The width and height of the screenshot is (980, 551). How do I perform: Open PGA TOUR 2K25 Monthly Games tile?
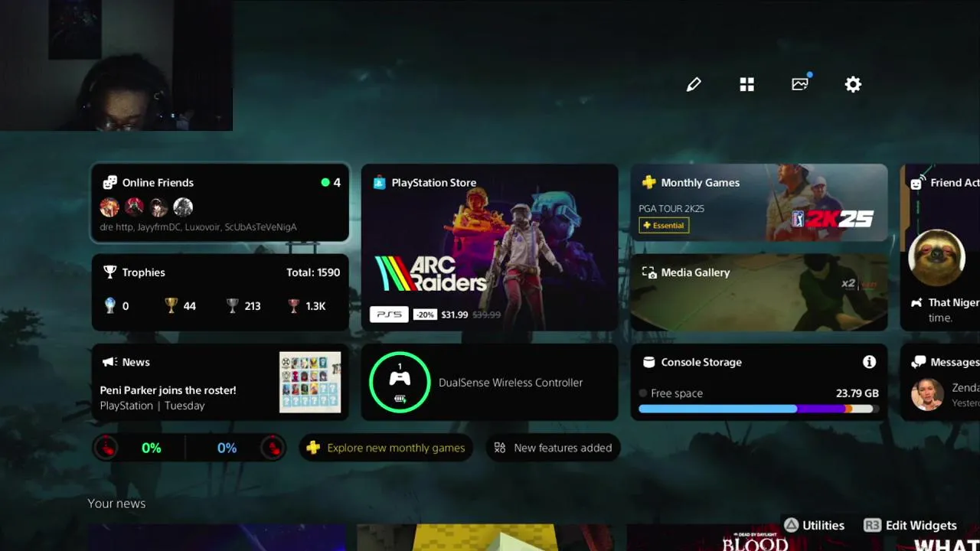tap(759, 203)
